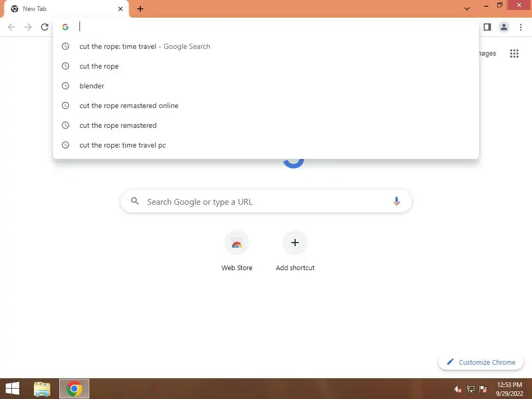Click the Add shortcut label text
Image resolution: width=532 pixels, height=399 pixels.
295,268
